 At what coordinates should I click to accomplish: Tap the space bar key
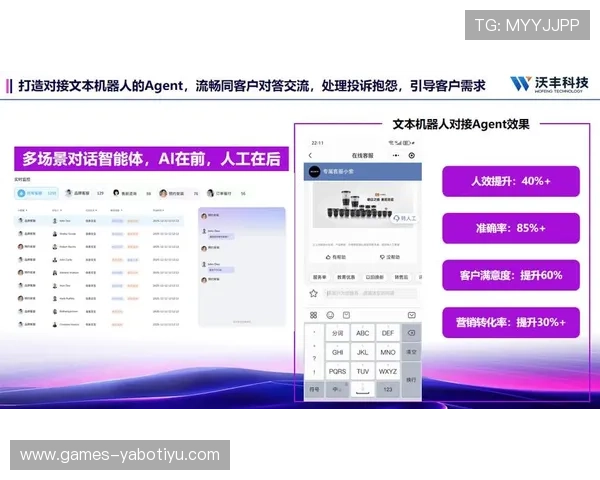click(x=362, y=389)
